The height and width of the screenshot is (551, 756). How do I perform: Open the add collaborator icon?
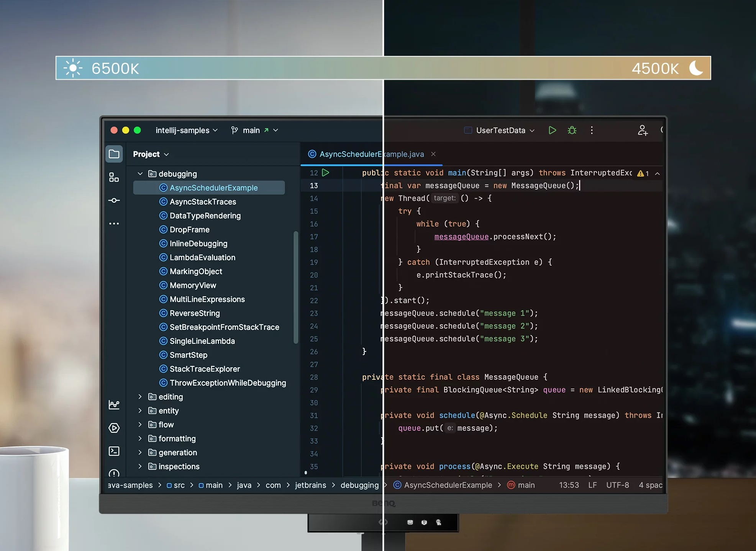(x=643, y=130)
